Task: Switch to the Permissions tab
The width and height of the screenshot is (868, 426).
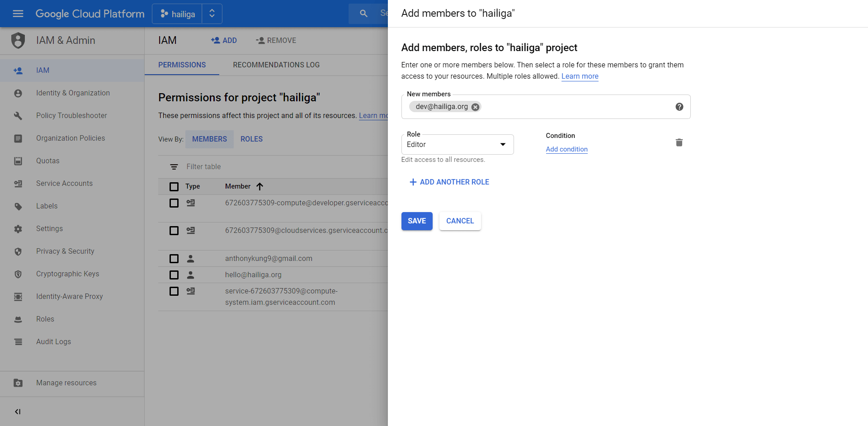Action: [x=182, y=65]
